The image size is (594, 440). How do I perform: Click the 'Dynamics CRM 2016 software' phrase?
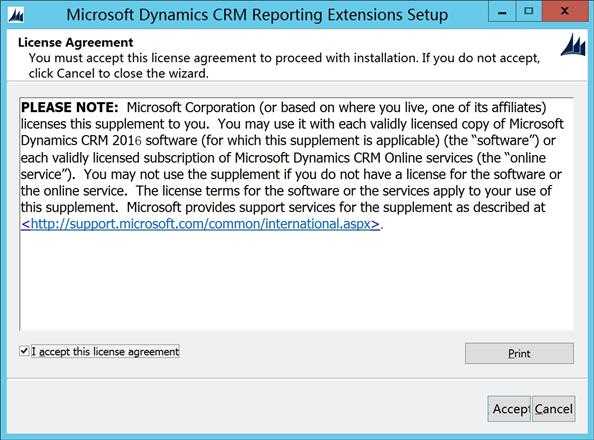(x=109, y=141)
